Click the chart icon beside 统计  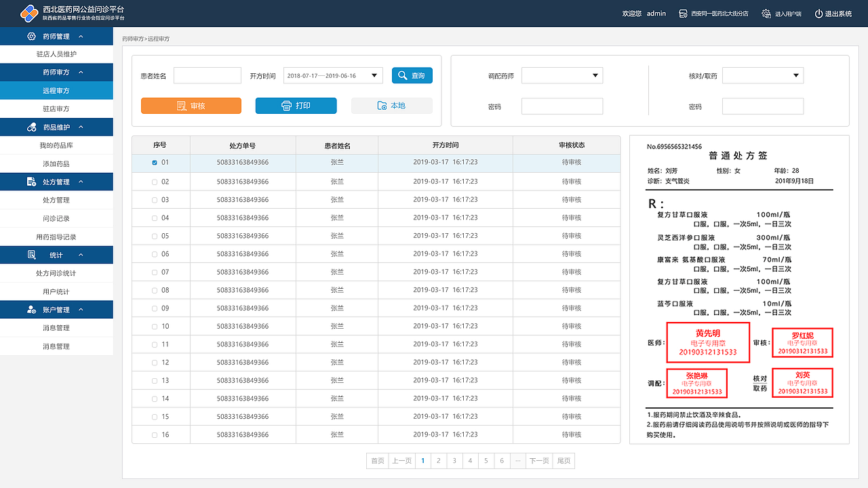tap(31, 255)
